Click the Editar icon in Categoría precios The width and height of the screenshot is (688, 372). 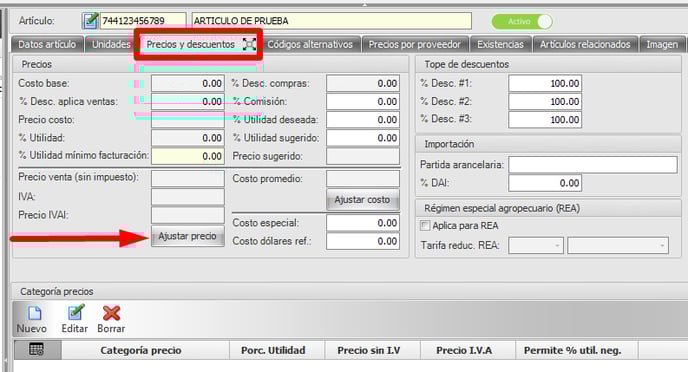[x=76, y=313]
